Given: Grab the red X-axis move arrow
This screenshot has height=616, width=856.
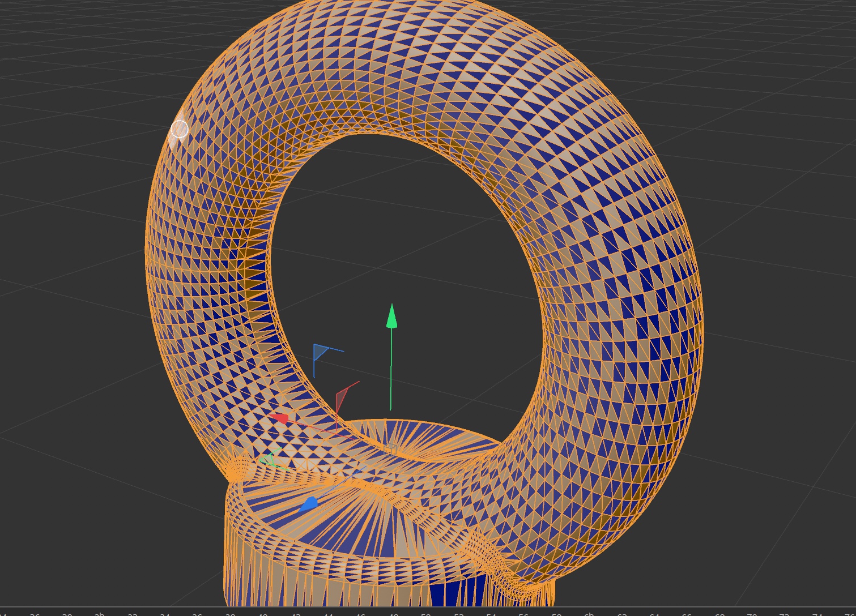Looking at the screenshot, I should (x=279, y=419).
